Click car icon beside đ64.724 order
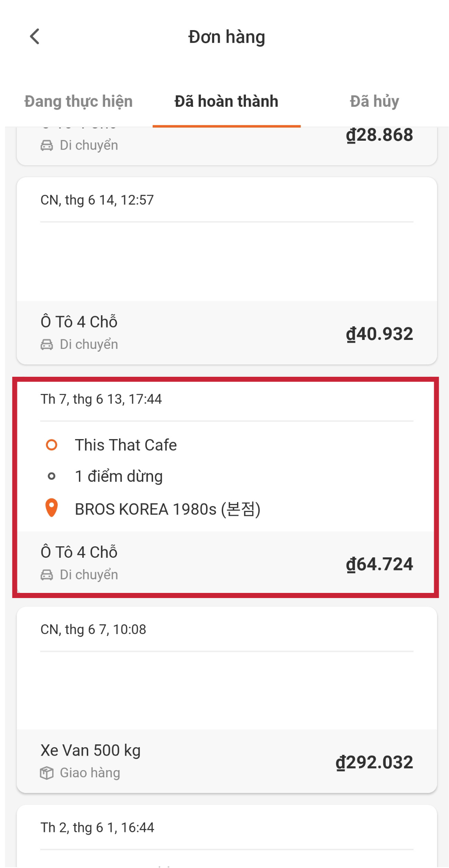The width and height of the screenshot is (449, 868). pos(47,575)
